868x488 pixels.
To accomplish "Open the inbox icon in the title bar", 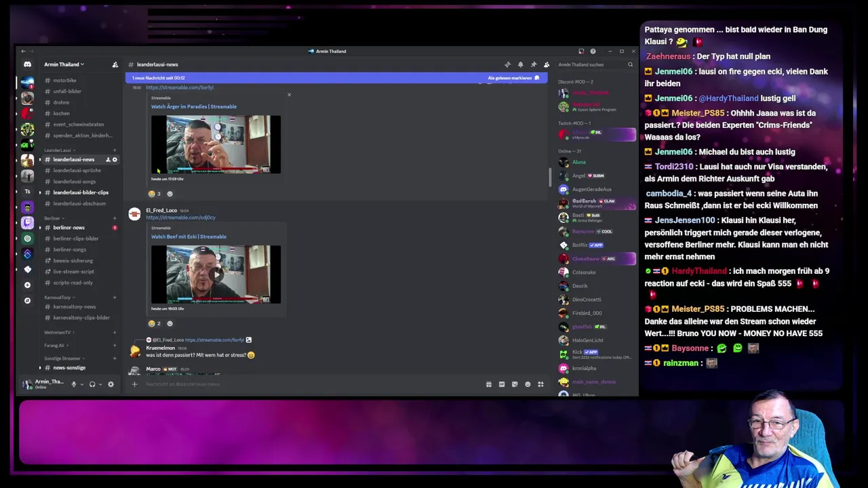I will (581, 52).
